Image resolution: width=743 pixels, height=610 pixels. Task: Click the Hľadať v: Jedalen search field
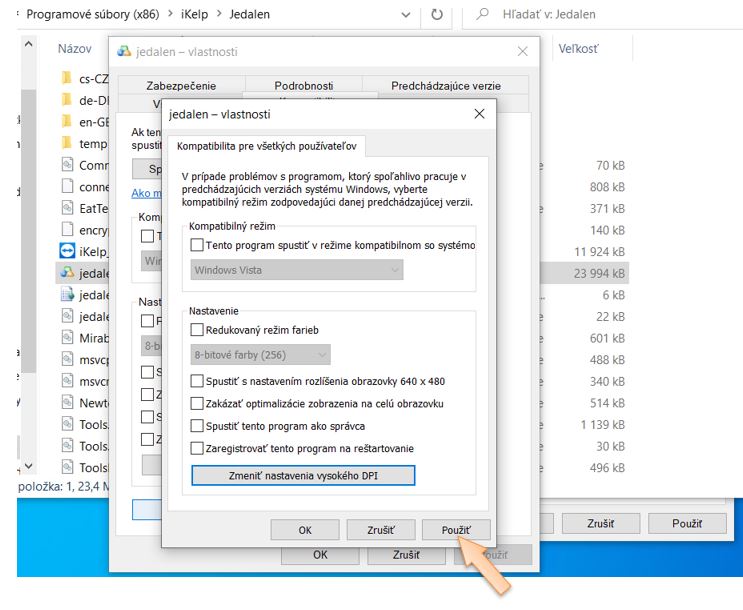click(600, 16)
